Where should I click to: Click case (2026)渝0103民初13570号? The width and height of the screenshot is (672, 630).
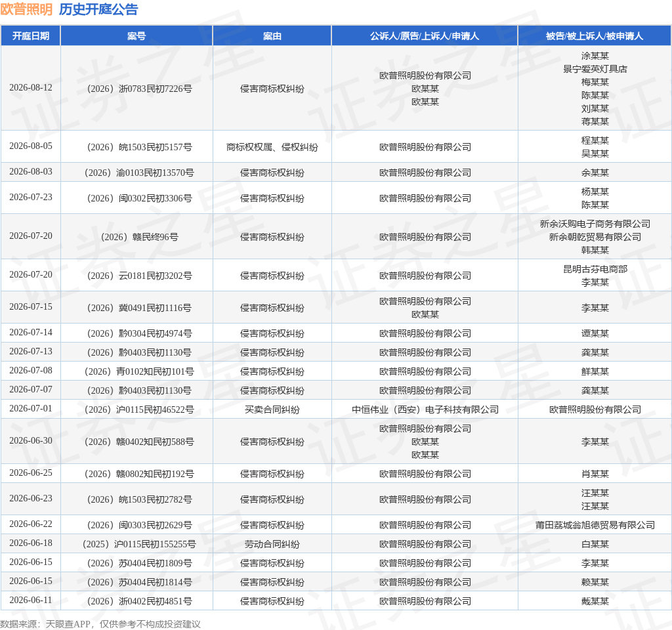coord(139,173)
